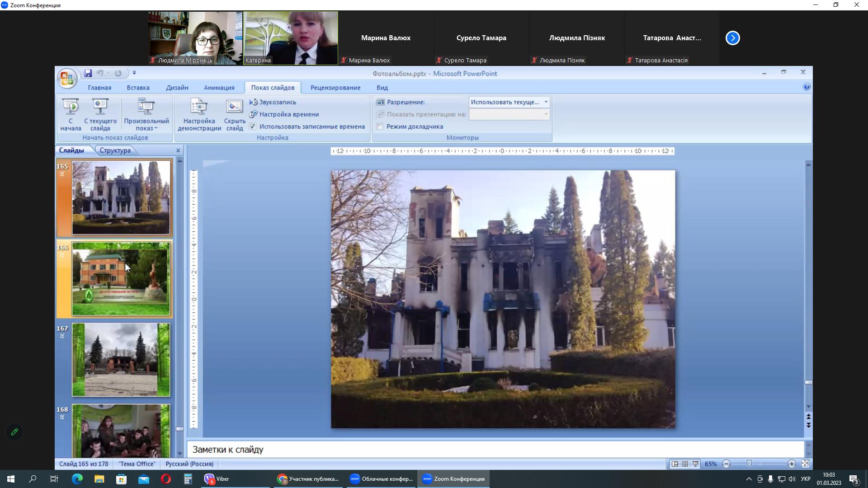Click the Save icon in quick access toolbar
The width and height of the screenshot is (868, 488).
coord(88,73)
